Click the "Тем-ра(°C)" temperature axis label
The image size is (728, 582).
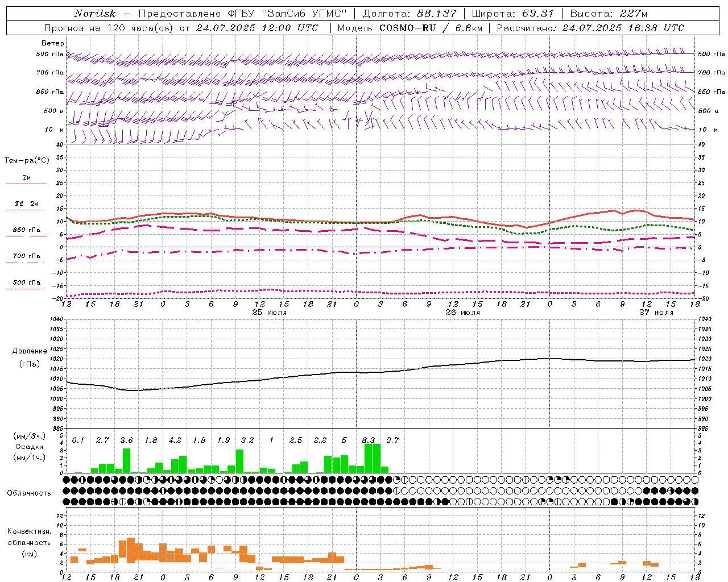27,161
